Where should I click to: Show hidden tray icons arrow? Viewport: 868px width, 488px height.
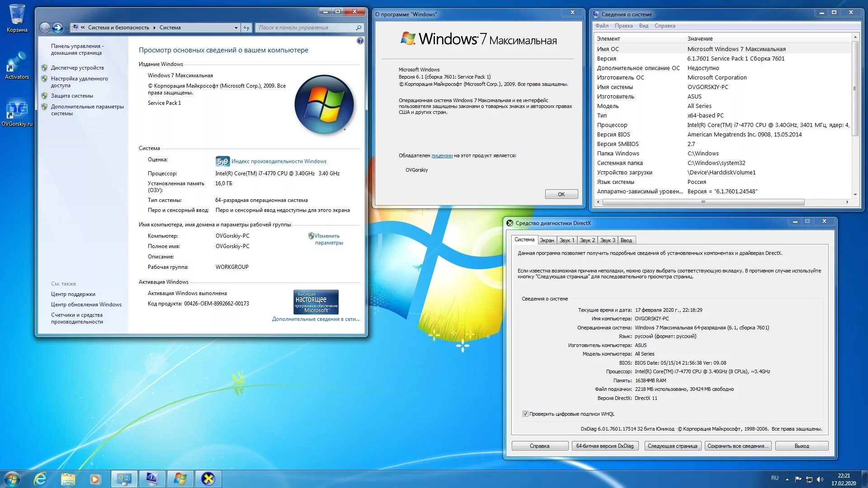(x=787, y=479)
